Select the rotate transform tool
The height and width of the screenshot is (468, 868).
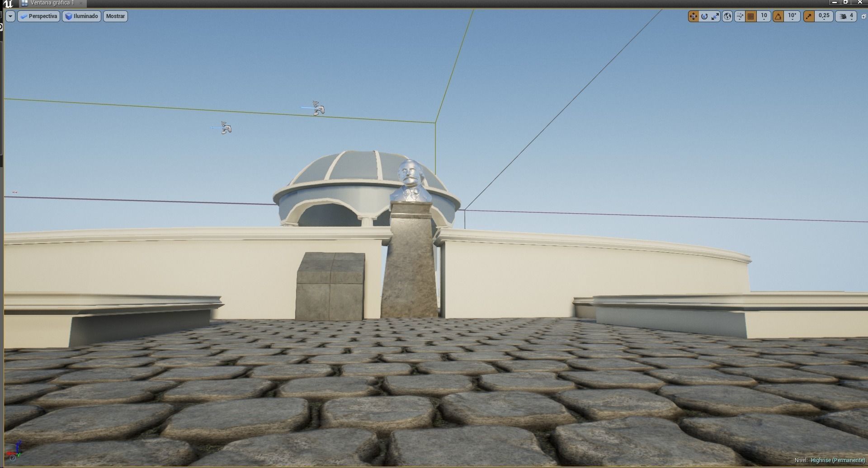[x=704, y=16]
